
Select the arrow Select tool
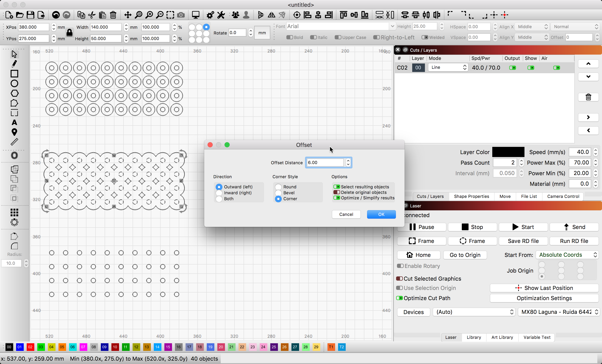[14, 54]
